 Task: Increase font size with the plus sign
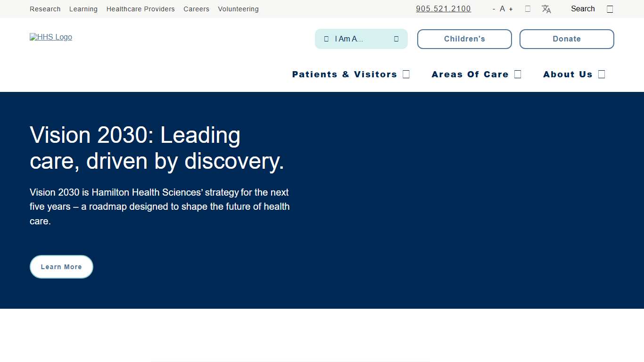[511, 9]
